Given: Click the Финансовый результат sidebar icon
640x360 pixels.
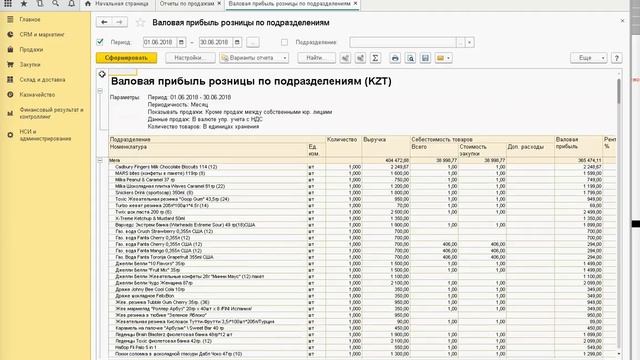Looking at the screenshot, I should pyautogui.click(x=10, y=113).
